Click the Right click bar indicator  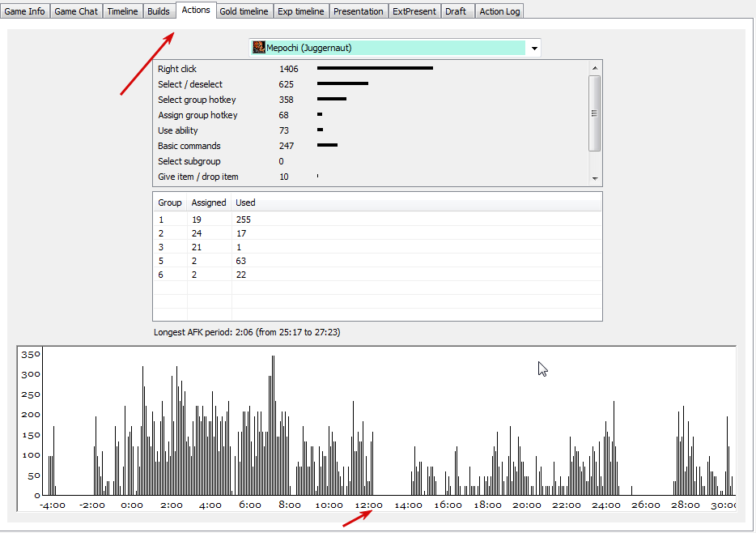(375, 68)
